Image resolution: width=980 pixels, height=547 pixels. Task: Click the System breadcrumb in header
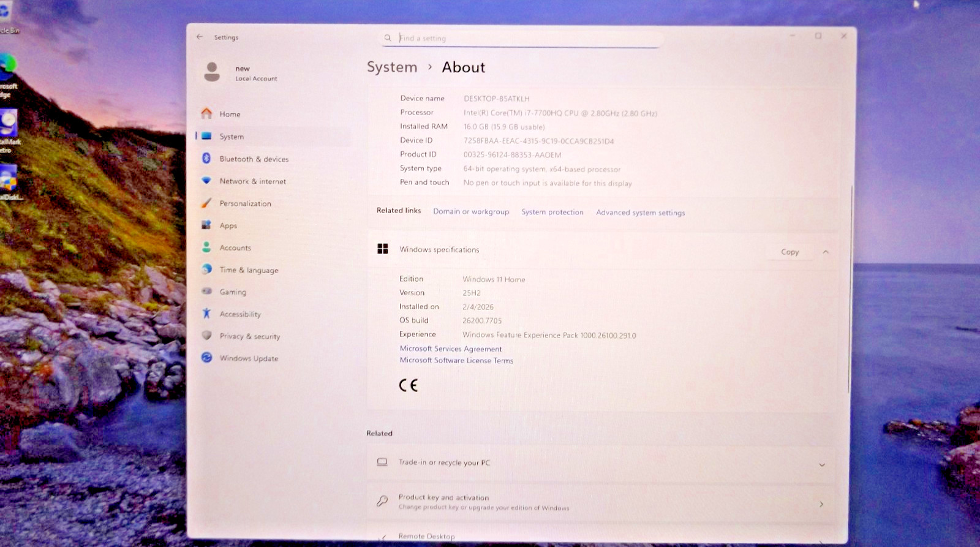pyautogui.click(x=392, y=67)
